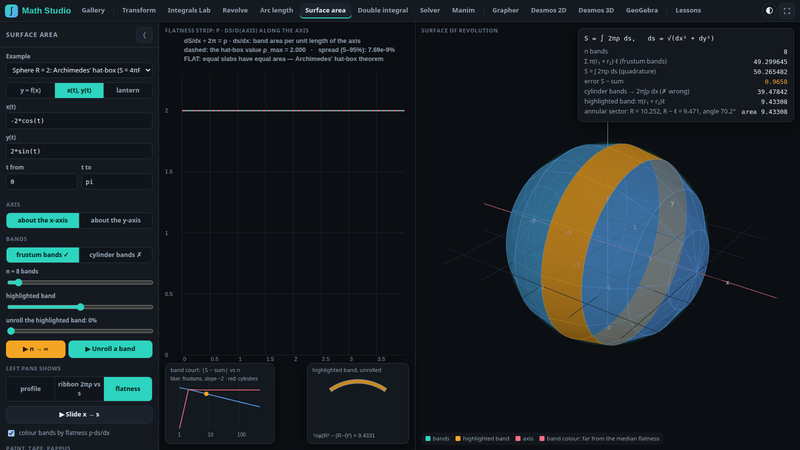
Task: Click the 'axis' legend swatch
Action: click(518, 439)
